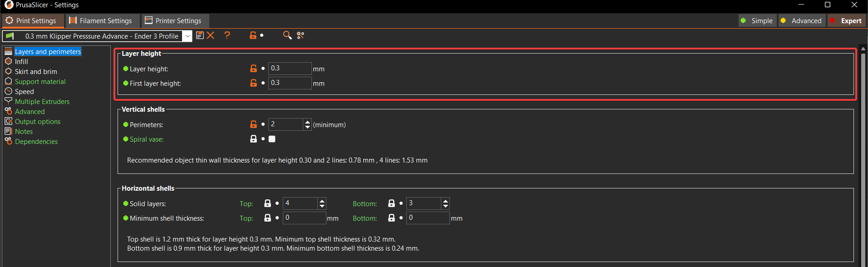
Task: Select Layers and perimeters in the sidebar
Action: coord(48,51)
